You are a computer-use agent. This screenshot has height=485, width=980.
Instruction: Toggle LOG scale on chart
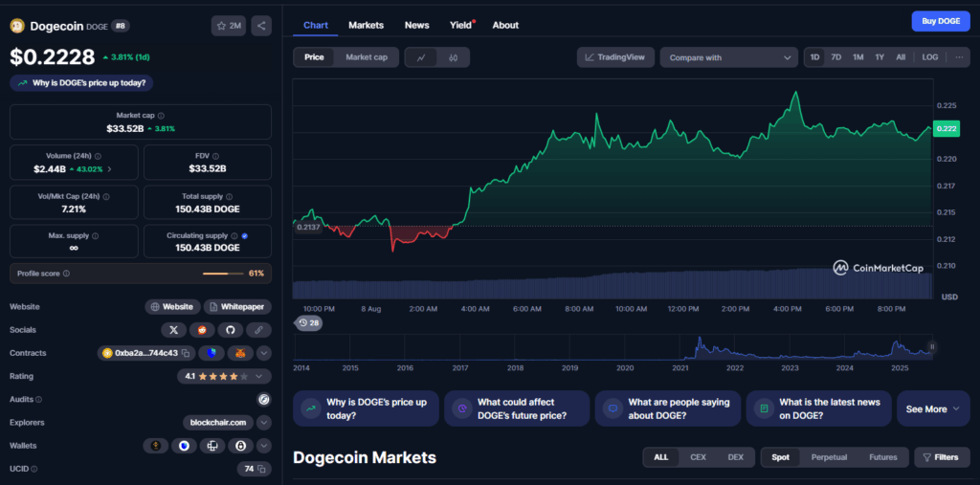930,56
